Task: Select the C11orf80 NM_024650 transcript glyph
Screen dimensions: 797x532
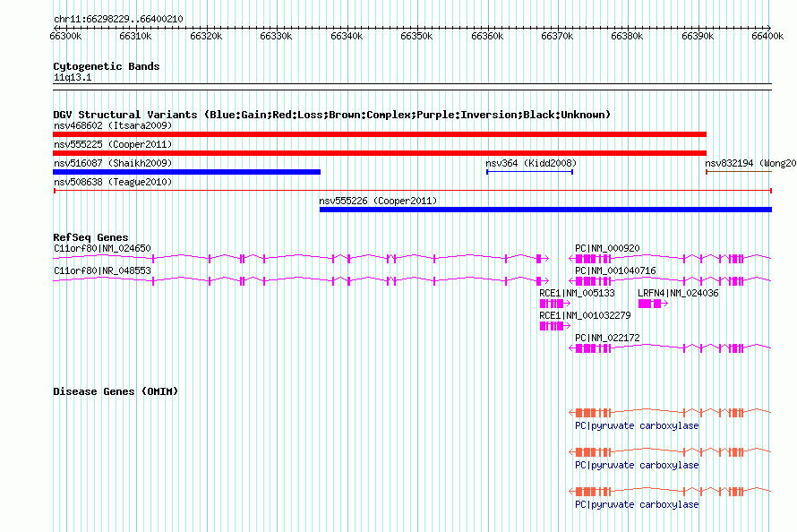Action: point(301,259)
